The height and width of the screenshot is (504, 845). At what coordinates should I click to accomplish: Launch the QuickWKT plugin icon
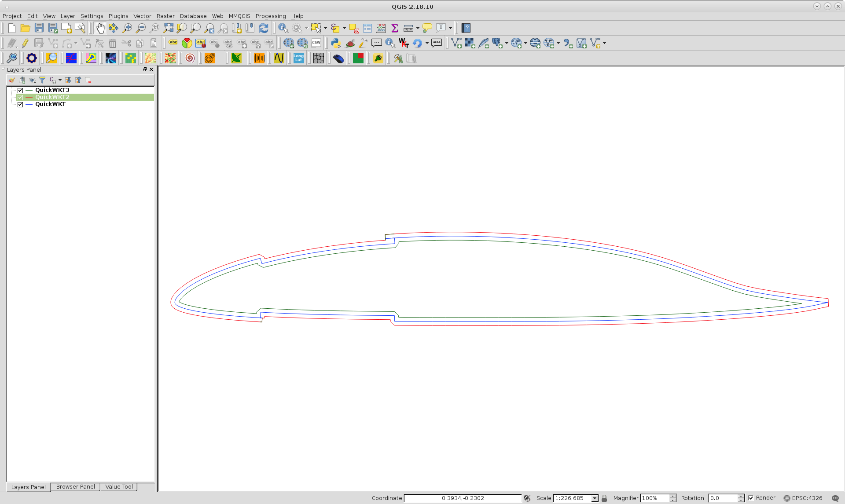click(x=404, y=43)
